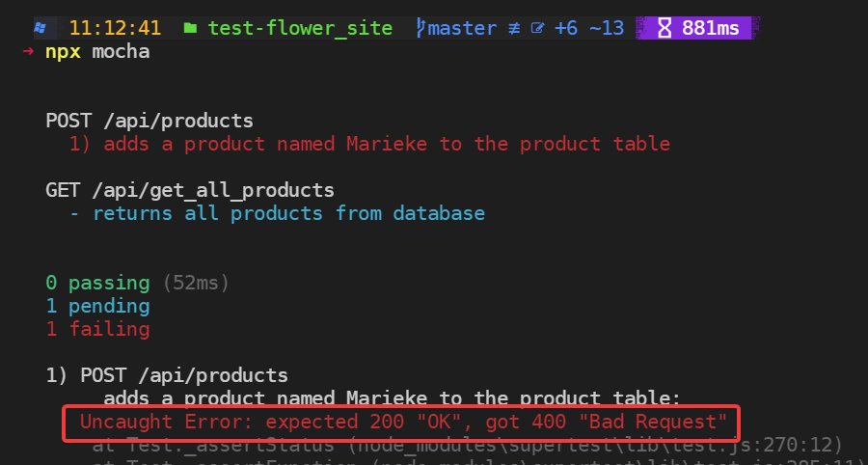Click the red failing test description line

click(369, 144)
